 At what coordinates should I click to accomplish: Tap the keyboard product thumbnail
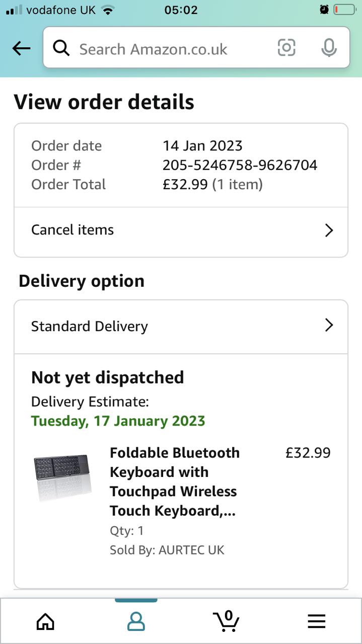click(62, 476)
